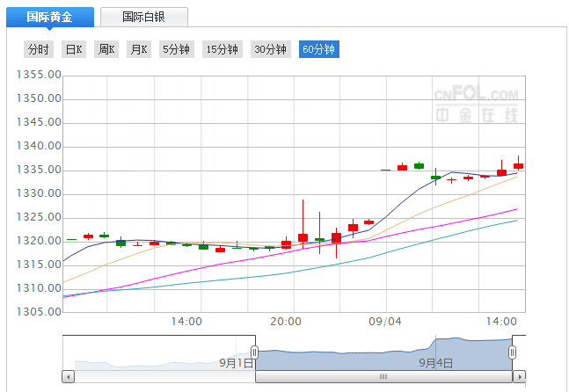
Task: Click the left range selector handle
Action: pyautogui.click(x=255, y=352)
